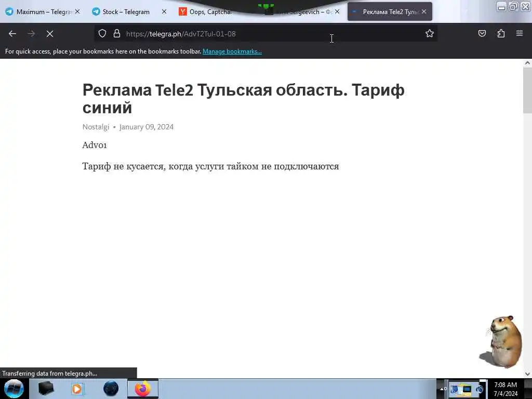The image size is (532, 399).
Task: Show site security padlock details
Action: coord(117,34)
